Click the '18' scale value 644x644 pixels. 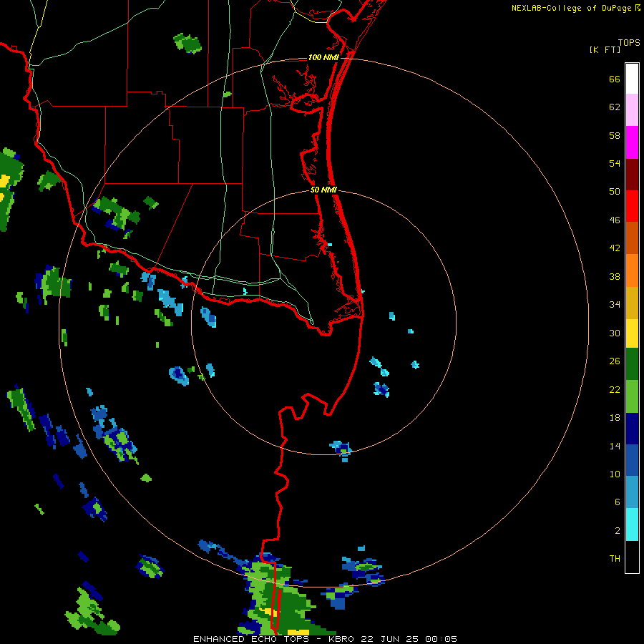(x=615, y=418)
